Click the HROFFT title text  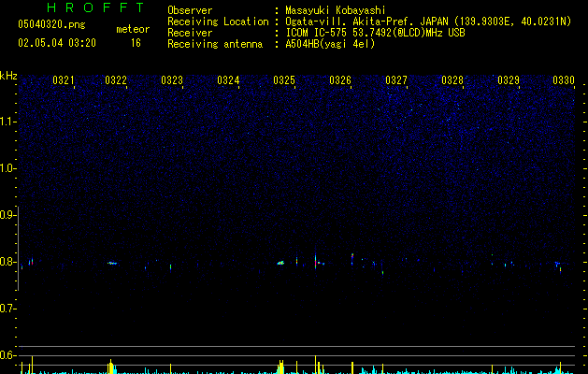coord(95,7)
